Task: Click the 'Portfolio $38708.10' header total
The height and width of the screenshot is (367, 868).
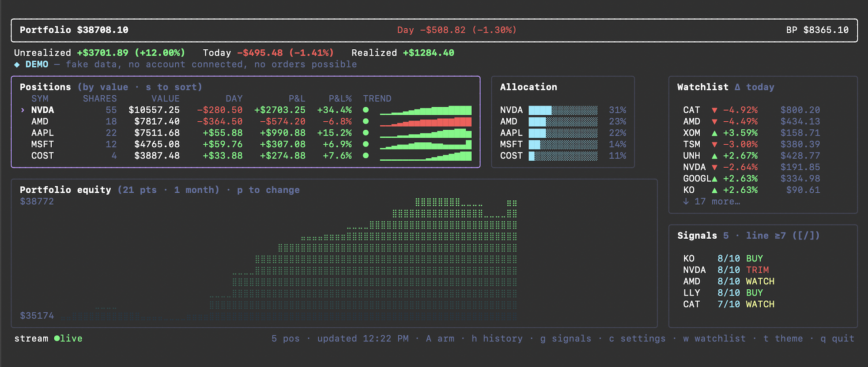Action: tap(74, 30)
